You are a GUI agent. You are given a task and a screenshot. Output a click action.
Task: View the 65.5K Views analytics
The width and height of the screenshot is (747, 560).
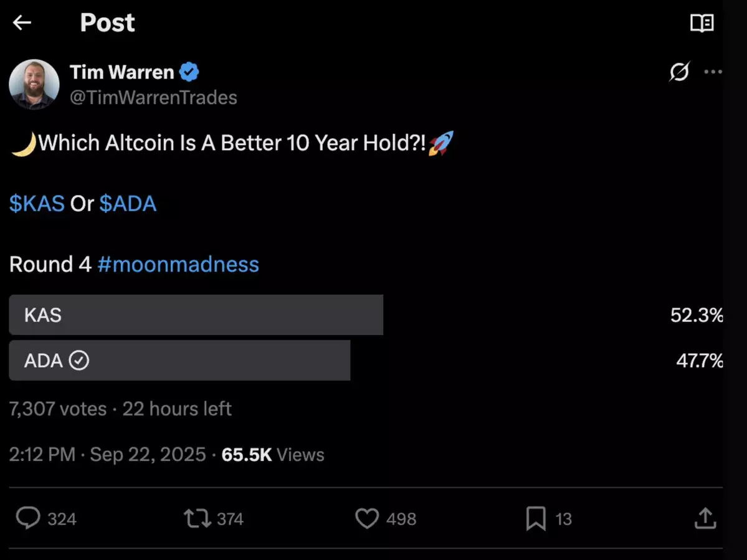tap(273, 455)
